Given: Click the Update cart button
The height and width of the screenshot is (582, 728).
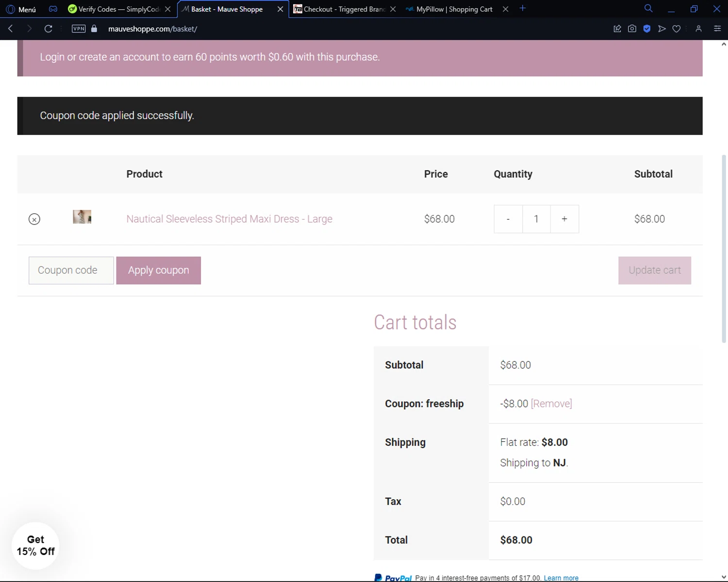Looking at the screenshot, I should pyautogui.click(x=655, y=270).
